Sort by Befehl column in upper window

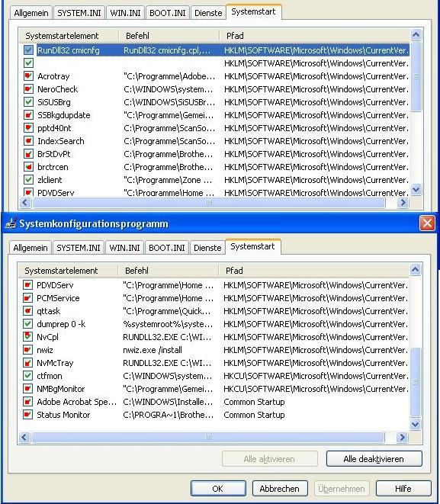[x=169, y=36]
